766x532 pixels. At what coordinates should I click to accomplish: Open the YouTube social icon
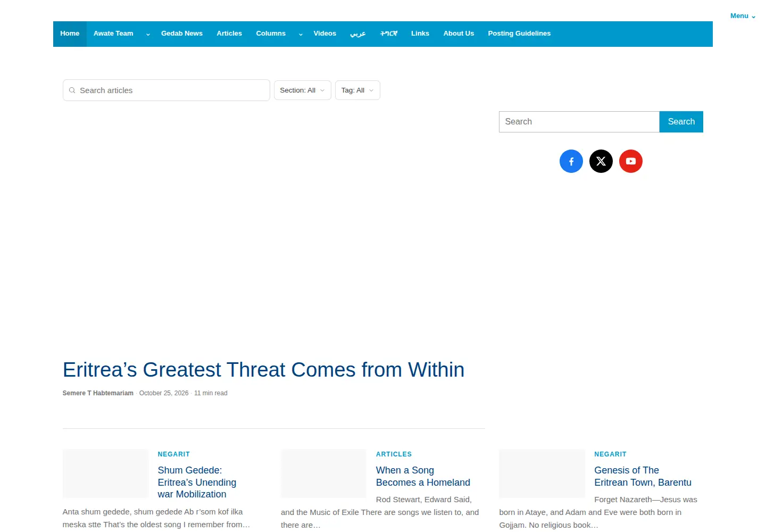[x=631, y=161]
